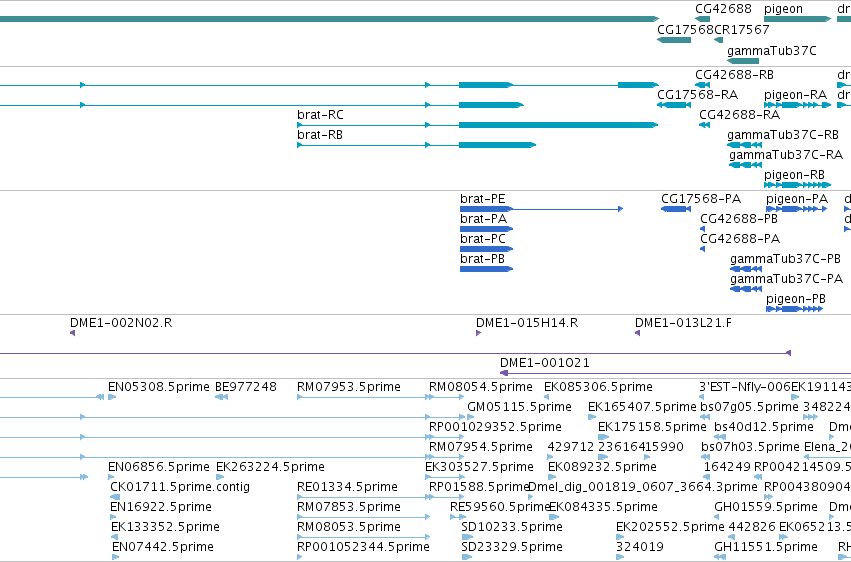The height and width of the screenshot is (562, 851).
Task: Select the CG17568 gene glyph
Action: (674, 40)
